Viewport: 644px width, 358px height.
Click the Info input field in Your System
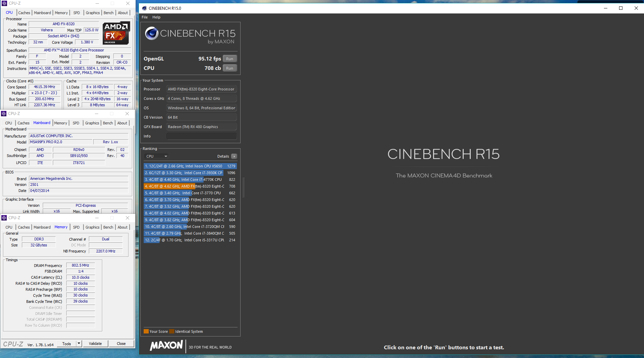pos(202,136)
